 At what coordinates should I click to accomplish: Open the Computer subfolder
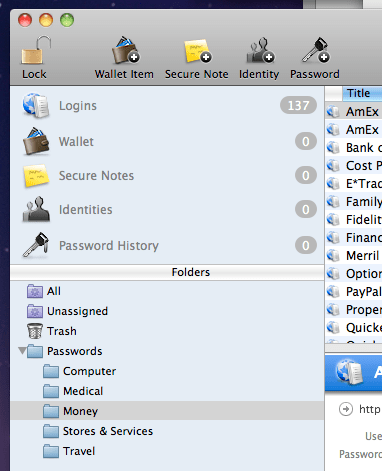tap(167, 371)
